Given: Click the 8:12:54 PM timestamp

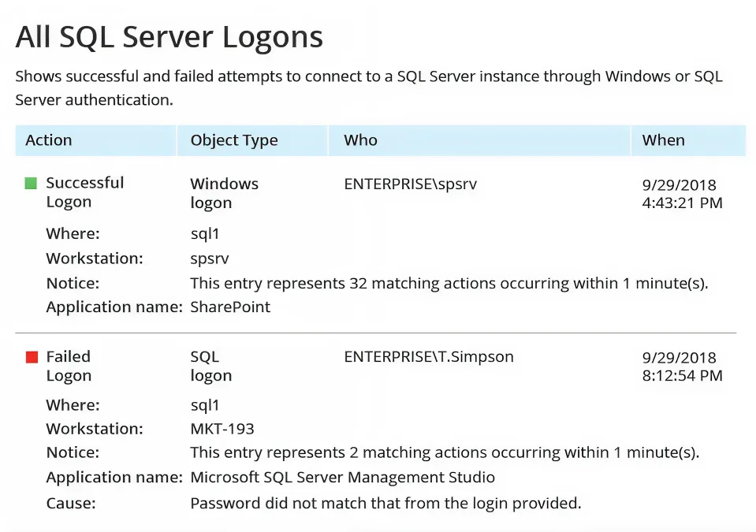Looking at the screenshot, I should [x=682, y=376].
